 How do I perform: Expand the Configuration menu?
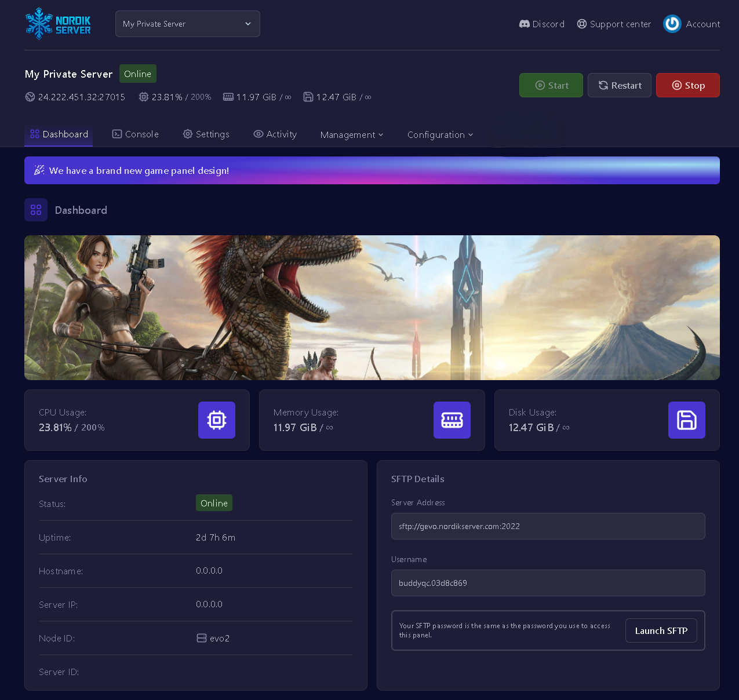coord(441,134)
